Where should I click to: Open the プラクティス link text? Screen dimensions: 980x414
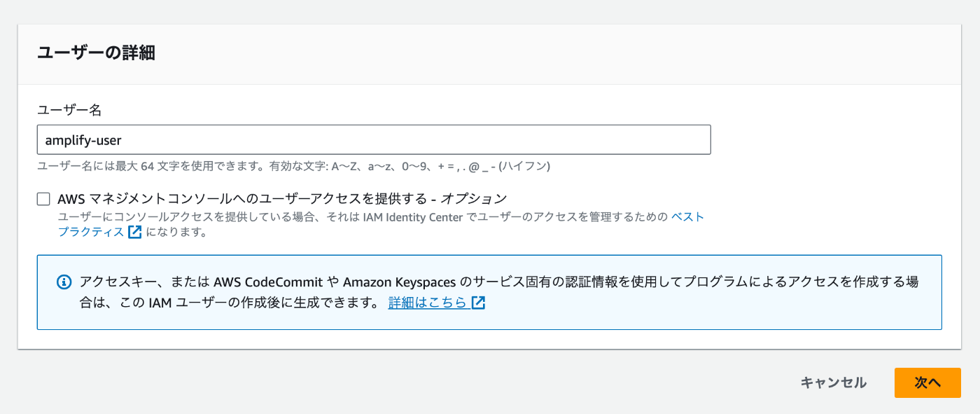point(91,232)
